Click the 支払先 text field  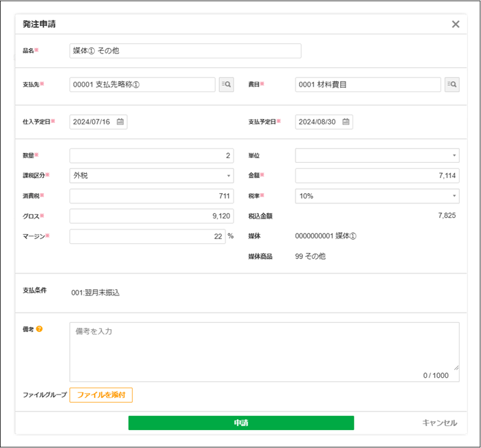coord(142,85)
